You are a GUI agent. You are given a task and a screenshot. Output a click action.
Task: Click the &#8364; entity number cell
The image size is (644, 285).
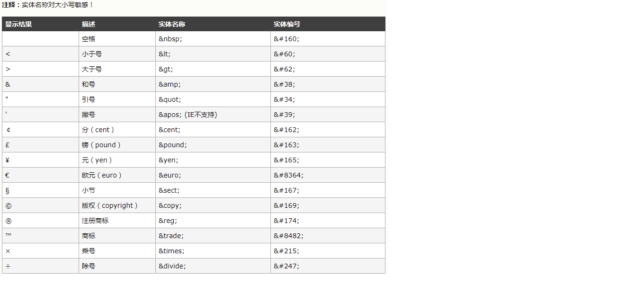(x=328, y=175)
